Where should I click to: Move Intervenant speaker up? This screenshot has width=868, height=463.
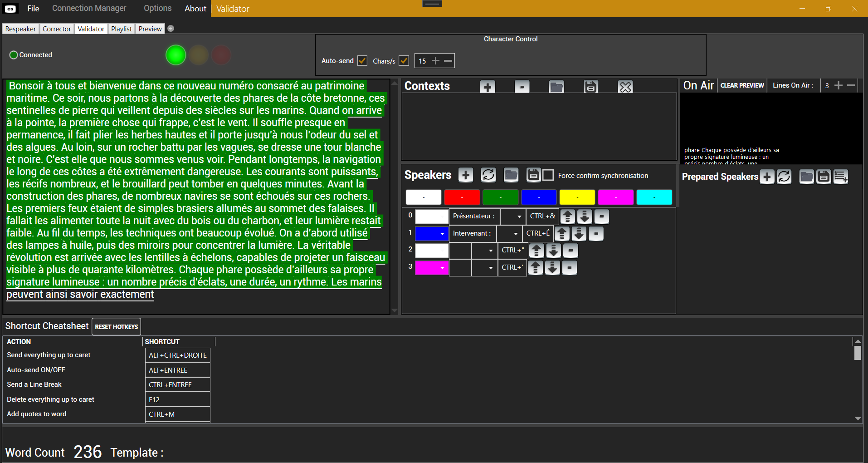click(x=562, y=234)
